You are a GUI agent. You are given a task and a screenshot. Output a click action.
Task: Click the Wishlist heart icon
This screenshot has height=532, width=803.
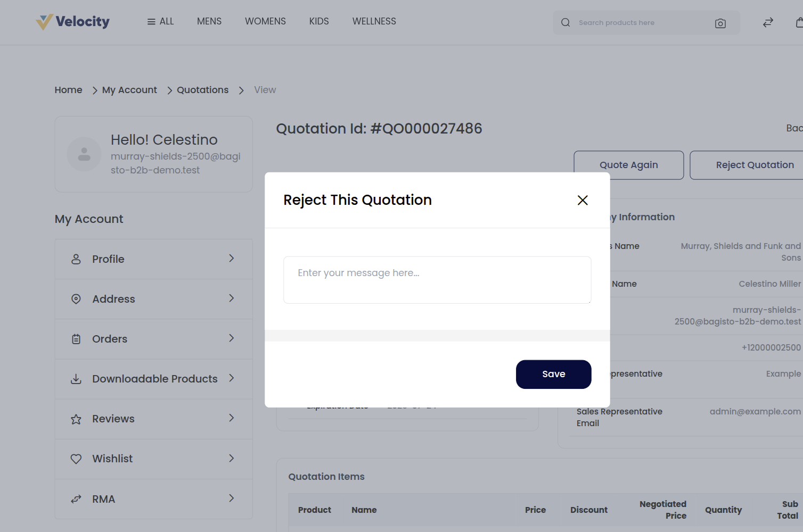click(76, 459)
